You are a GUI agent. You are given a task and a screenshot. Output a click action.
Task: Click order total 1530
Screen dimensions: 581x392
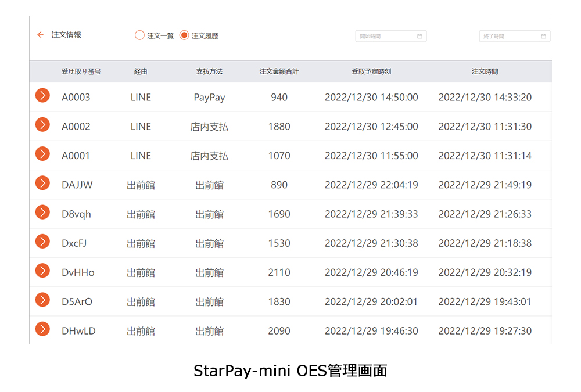(279, 243)
